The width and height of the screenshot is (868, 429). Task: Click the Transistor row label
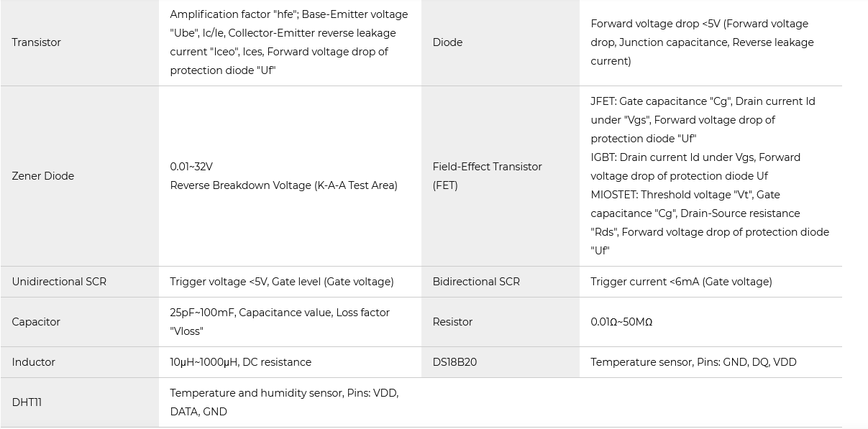pos(36,42)
